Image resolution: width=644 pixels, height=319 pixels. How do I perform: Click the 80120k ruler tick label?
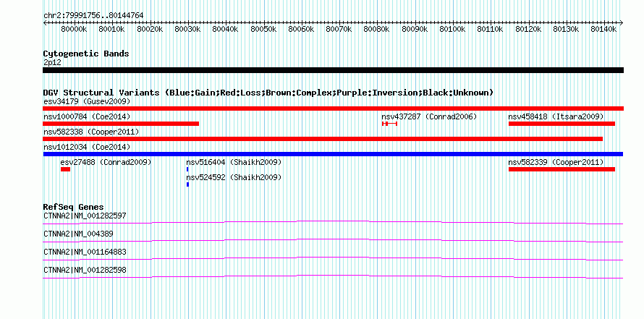pyautogui.click(x=528, y=29)
